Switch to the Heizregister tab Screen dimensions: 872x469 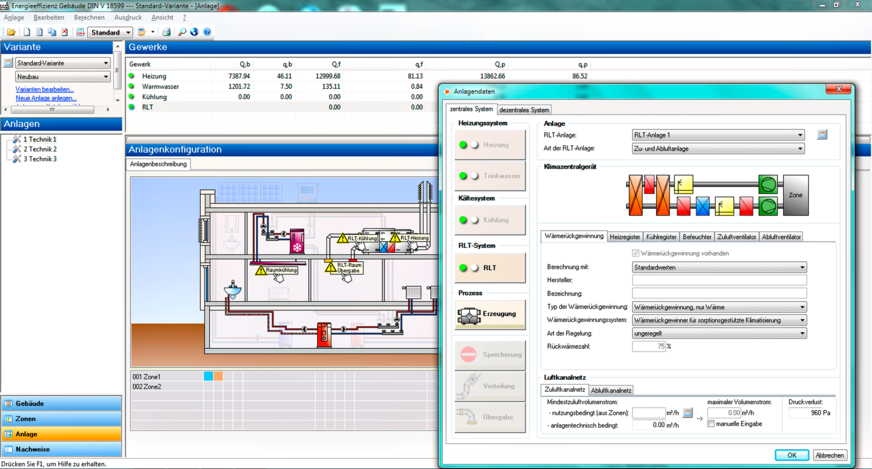(625, 237)
